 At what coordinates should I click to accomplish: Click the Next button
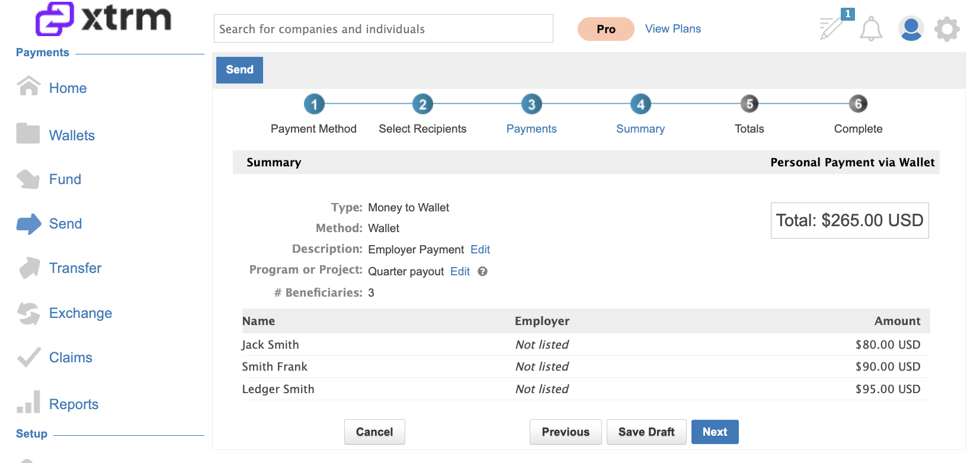[x=715, y=432]
